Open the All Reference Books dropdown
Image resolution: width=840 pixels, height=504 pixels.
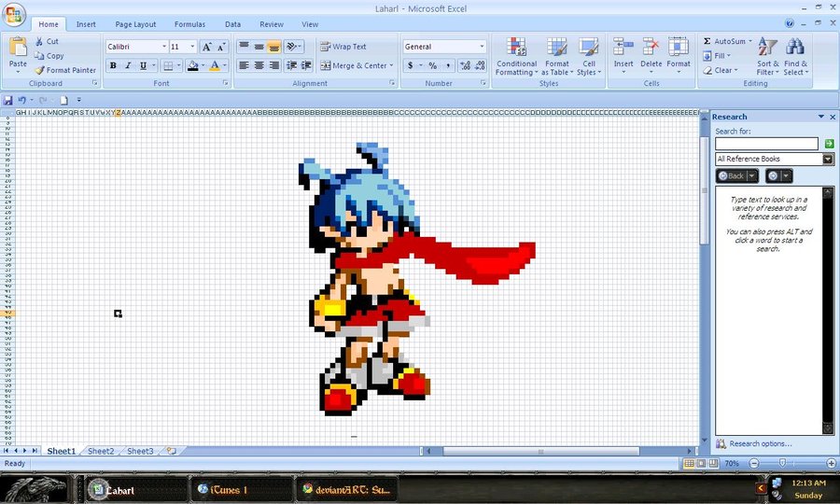tap(828, 160)
